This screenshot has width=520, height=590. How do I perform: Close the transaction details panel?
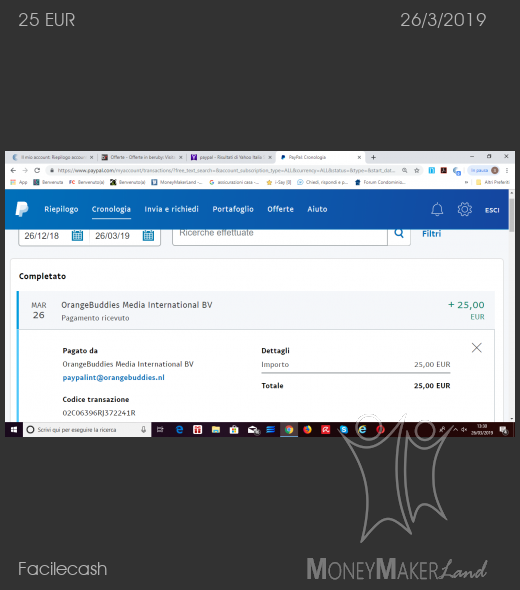click(x=476, y=348)
